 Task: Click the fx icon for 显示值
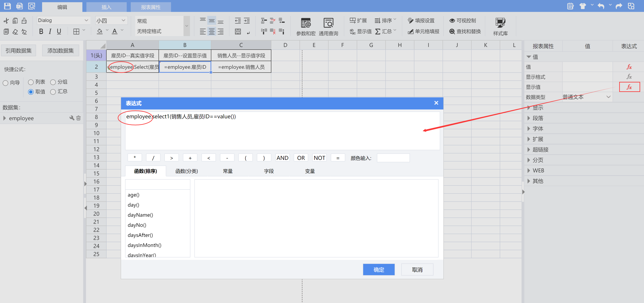(x=629, y=87)
